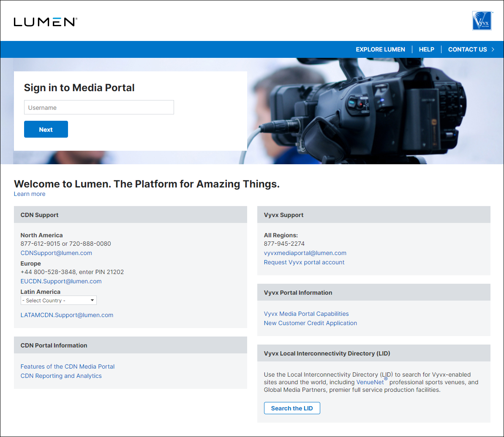The width and height of the screenshot is (504, 437).
Task: Click the 'North America' label
Action: (41, 235)
